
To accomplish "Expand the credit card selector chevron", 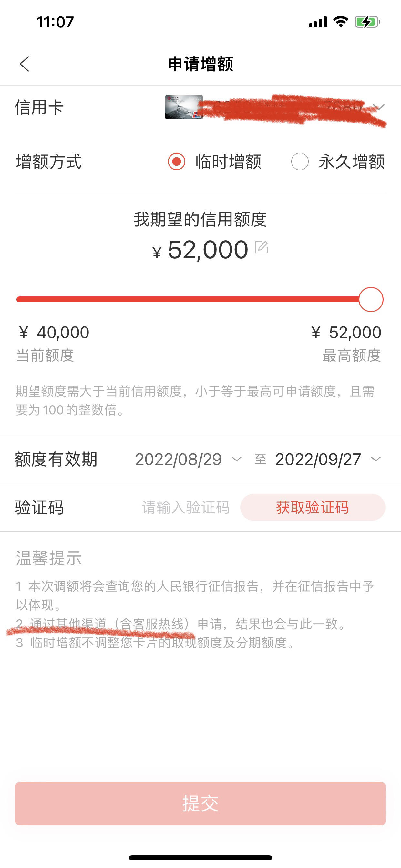I will (379, 107).
